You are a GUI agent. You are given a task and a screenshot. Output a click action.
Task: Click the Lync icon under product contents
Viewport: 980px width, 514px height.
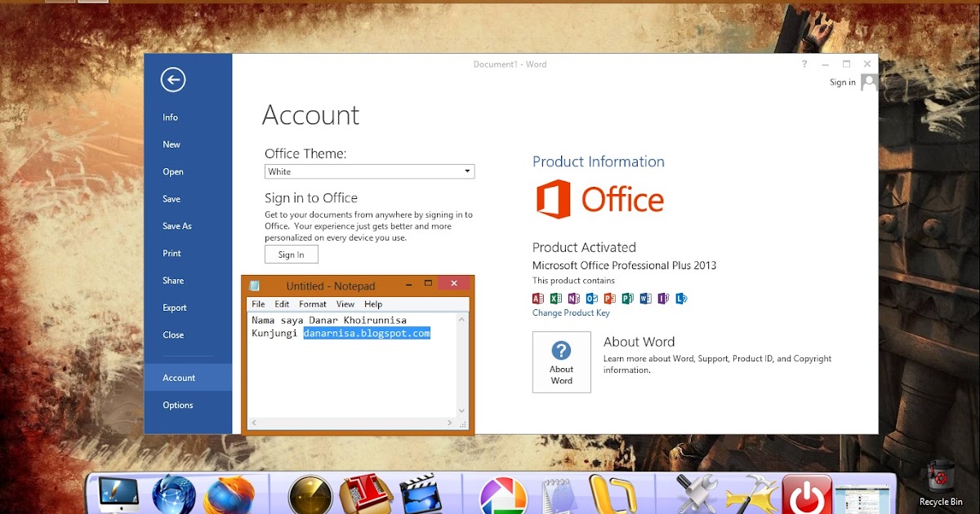(x=681, y=299)
